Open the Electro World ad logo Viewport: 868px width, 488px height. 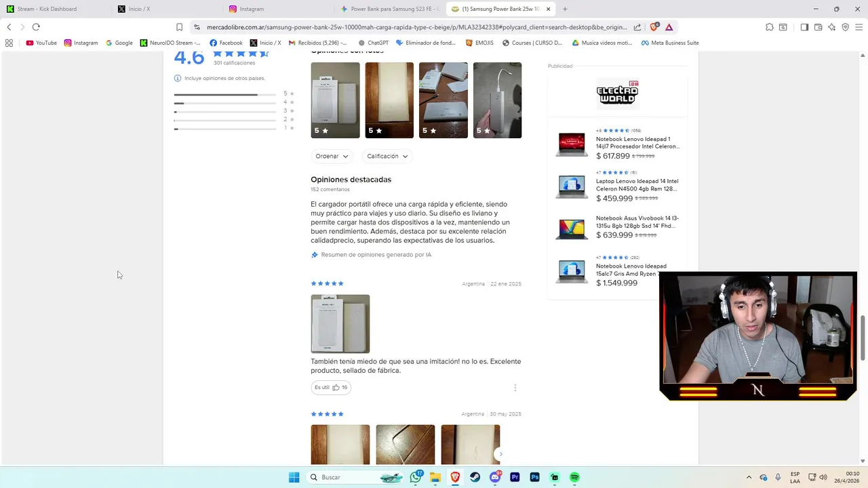[x=617, y=93]
